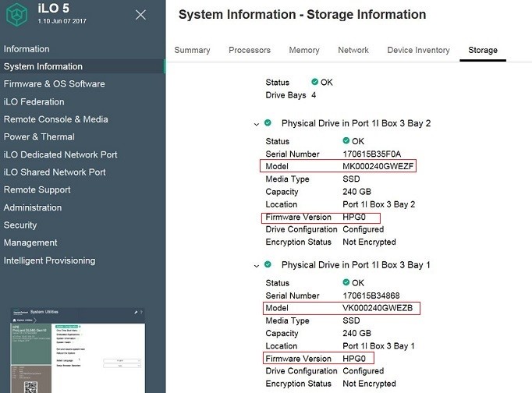
Task: Collapse Physical Drive Bay 2 section
Action: (x=257, y=124)
